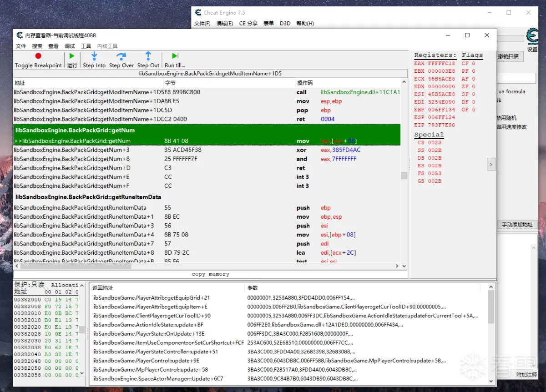Click the 手动添加地址 button
The height and width of the screenshot is (392, 546).
(517, 225)
